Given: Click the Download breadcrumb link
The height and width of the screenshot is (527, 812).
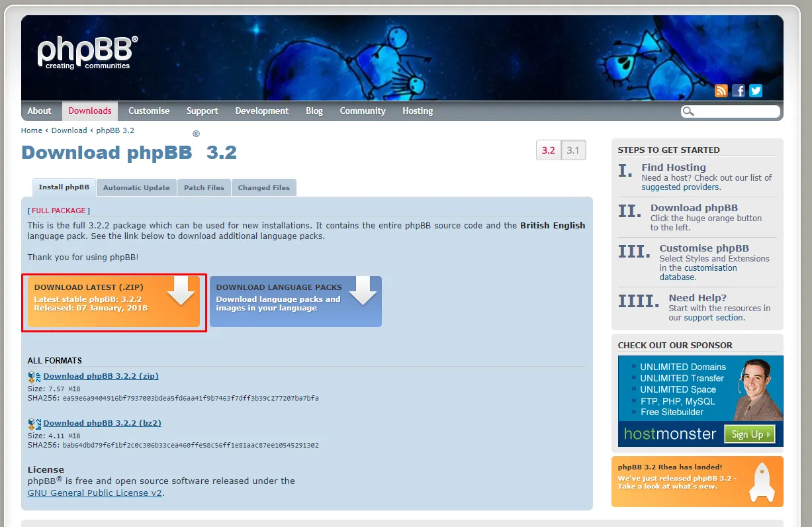Looking at the screenshot, I should [x=69, y=130].
